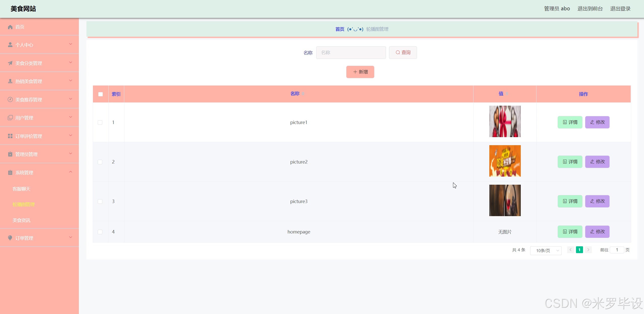The image size is (644, 314).
Task: Check the checkbox for the picture1 row
Action: (100, 123)
